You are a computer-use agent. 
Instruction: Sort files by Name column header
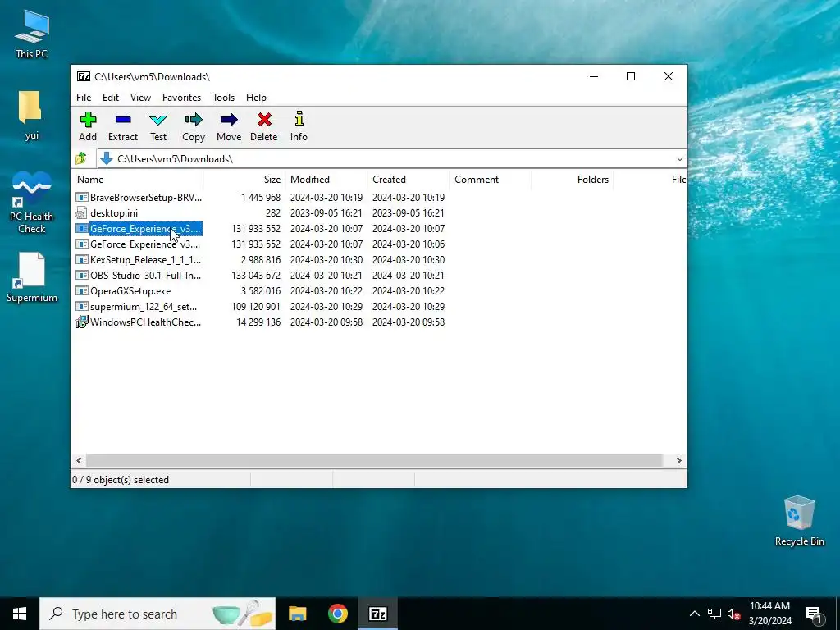point(137,180)
